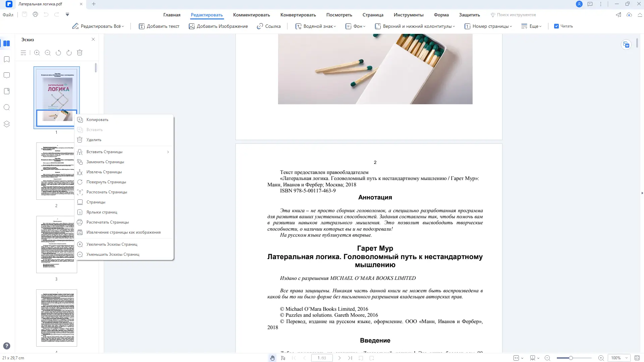The height and width of the screenshot is (362, 644).
Task: Open the comments panel icon
Action: pyautogui.click(x=7, y=75)
